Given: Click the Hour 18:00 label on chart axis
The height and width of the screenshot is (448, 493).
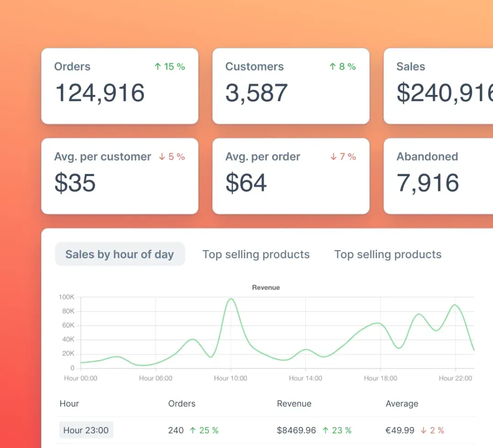Looking at the screenshot, I should (380, 378).
